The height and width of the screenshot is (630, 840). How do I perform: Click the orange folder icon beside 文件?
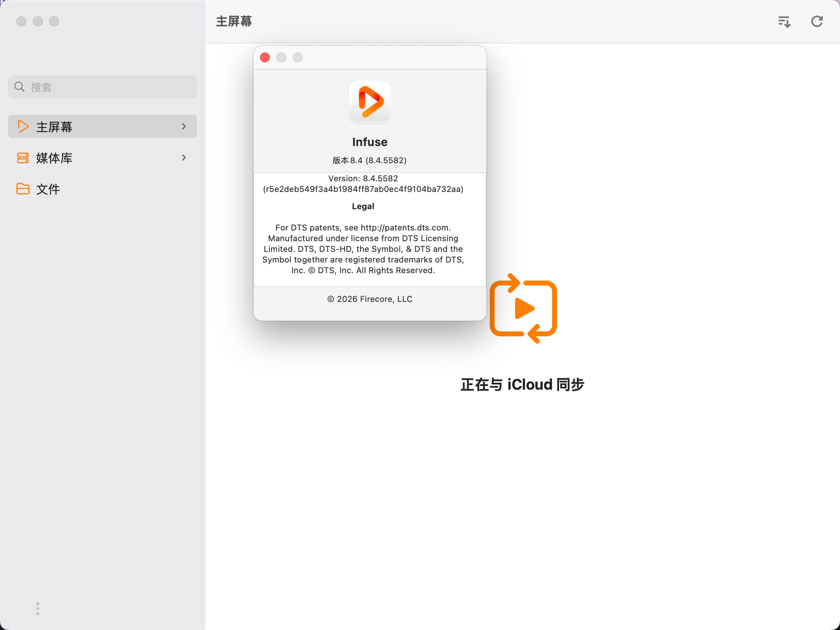(x=23, y=189)
